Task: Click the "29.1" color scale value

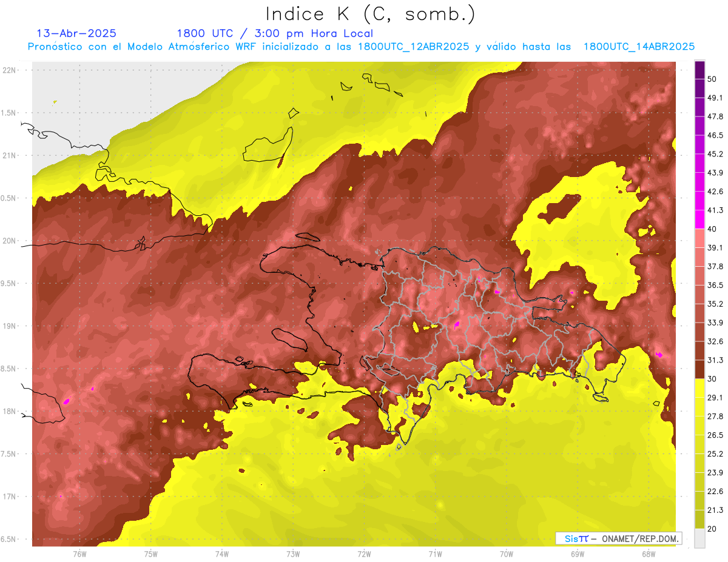Action: [715, 397]
